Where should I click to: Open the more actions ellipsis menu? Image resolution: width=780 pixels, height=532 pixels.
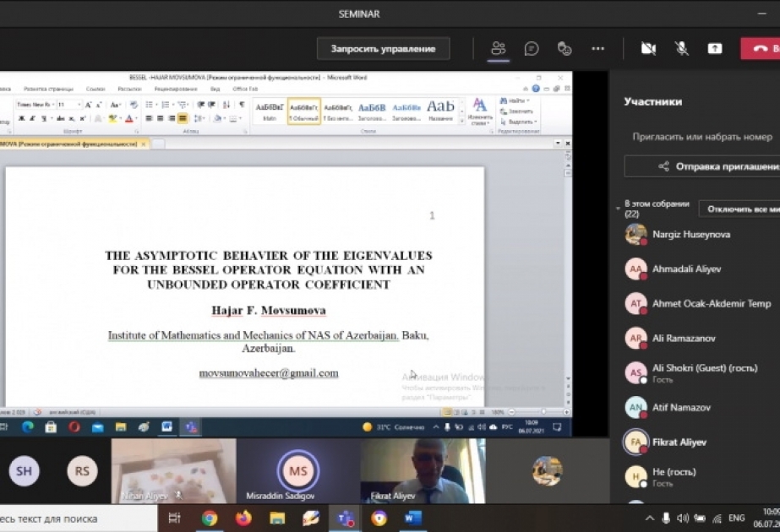[598, 48]
